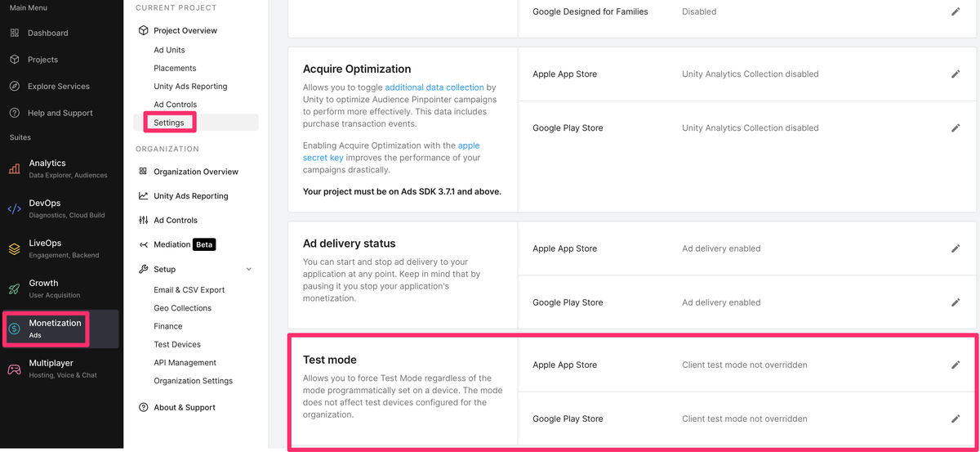Edit Apple App Store Acquire Optimization
Image resolution: width=980 pixels, height=452 pixels.
point(955,74)
